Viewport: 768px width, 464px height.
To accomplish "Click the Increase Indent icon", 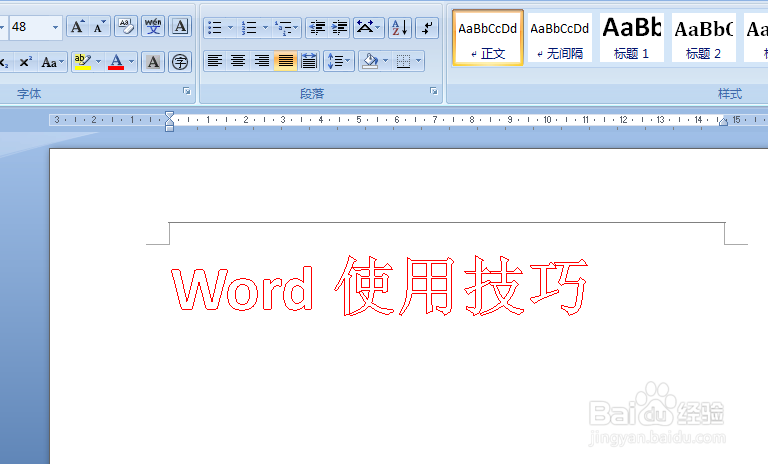I will coord(339,27).
